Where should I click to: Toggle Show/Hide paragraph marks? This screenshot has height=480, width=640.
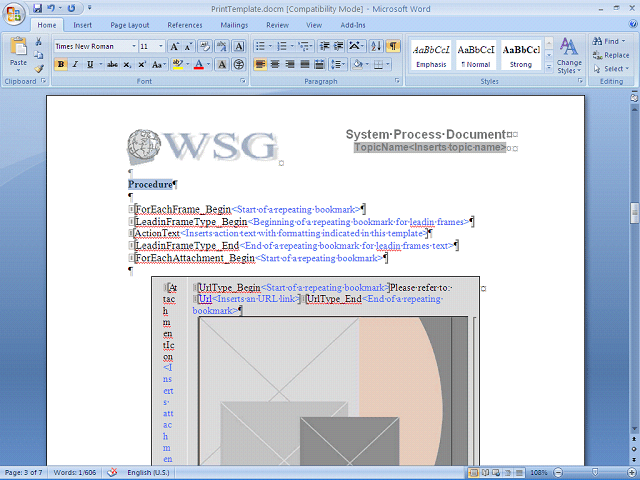393,46
